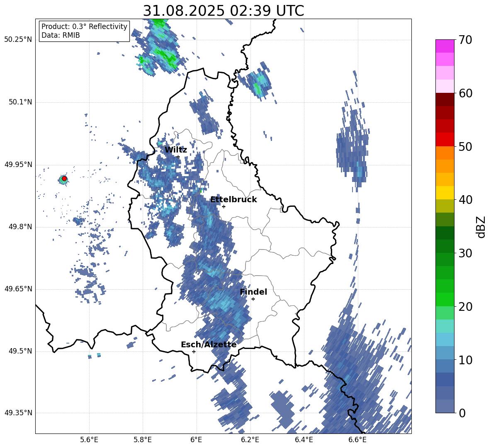This screenshot has height=448, width=491.
Task: Click the orange colorbar segment below 50
Action: pyautogui.click(x=445, y=153)
